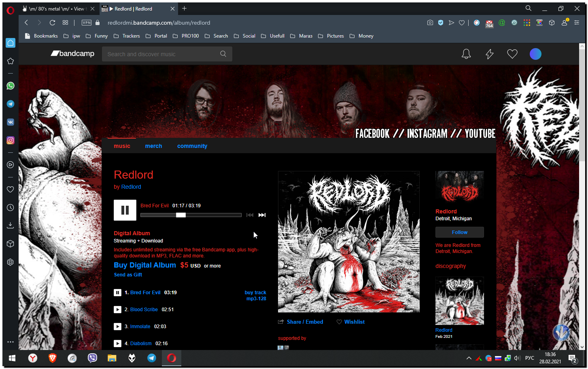Open the Funny bookmarks folder
The width and height of the screenshot is (588, 369).
tap(97, 36)
